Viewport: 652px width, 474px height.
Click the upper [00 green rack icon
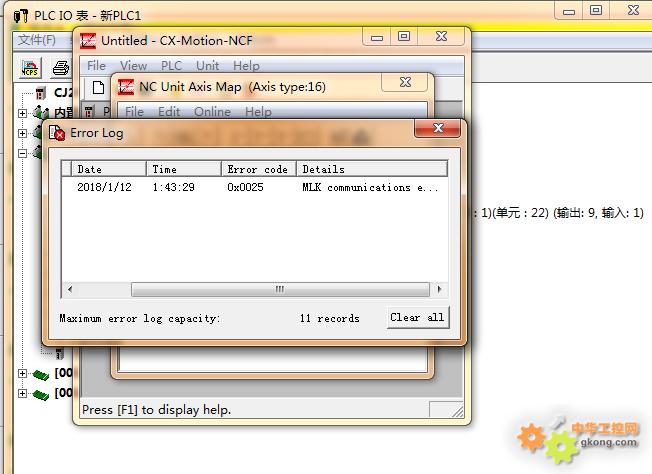(41, 374)
